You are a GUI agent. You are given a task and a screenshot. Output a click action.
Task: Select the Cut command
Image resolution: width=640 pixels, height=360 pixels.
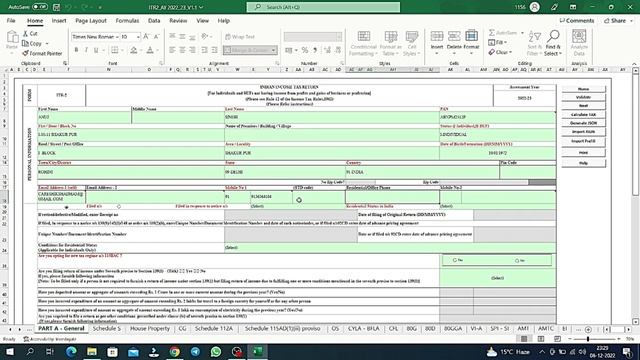click(30, 33)
